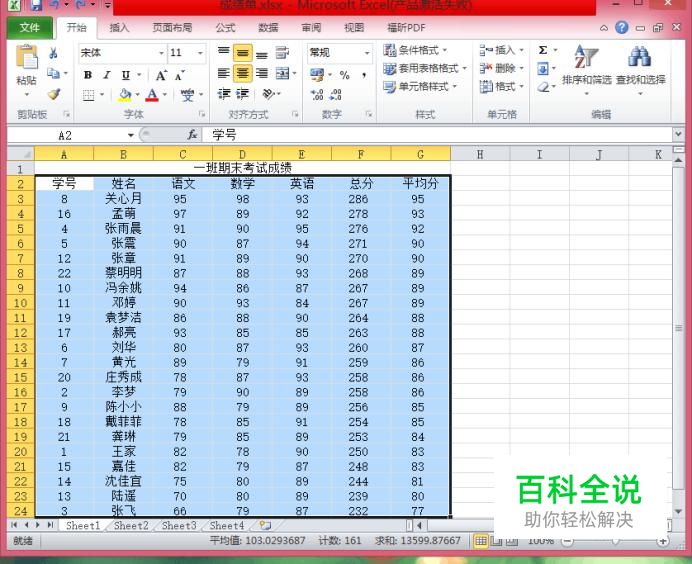Open 条件格式 conditional formatting menu
692x564 pixels.
click(x=415, y=50)
